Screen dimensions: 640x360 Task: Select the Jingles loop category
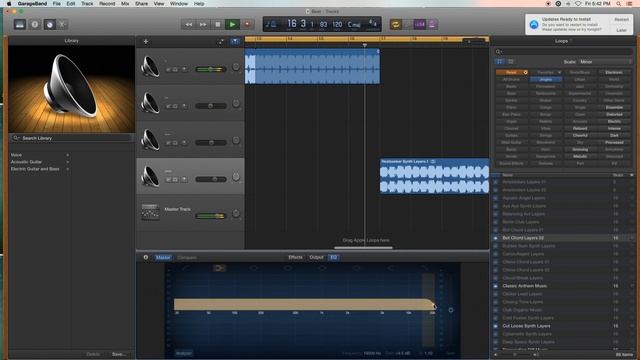click(546, 80)
